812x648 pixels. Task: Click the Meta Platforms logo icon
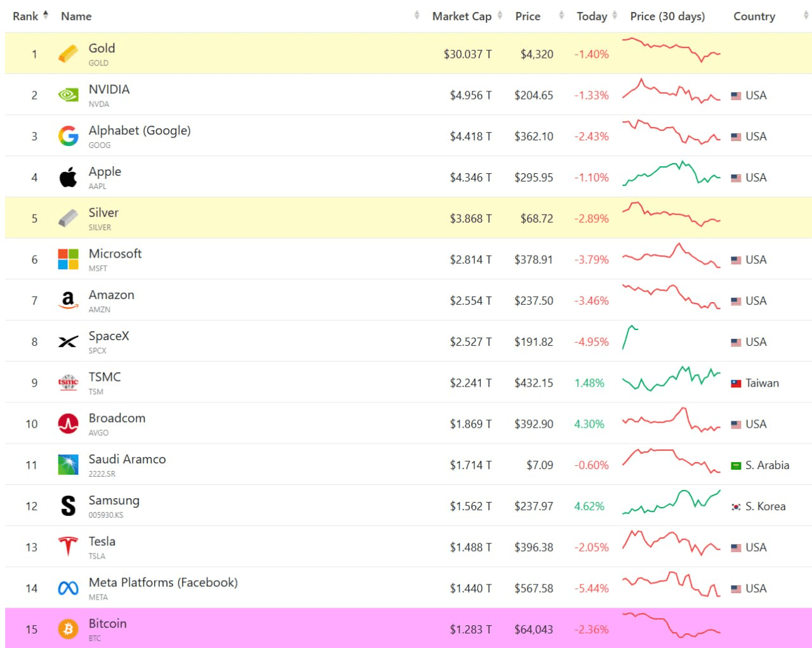[68, 588]
